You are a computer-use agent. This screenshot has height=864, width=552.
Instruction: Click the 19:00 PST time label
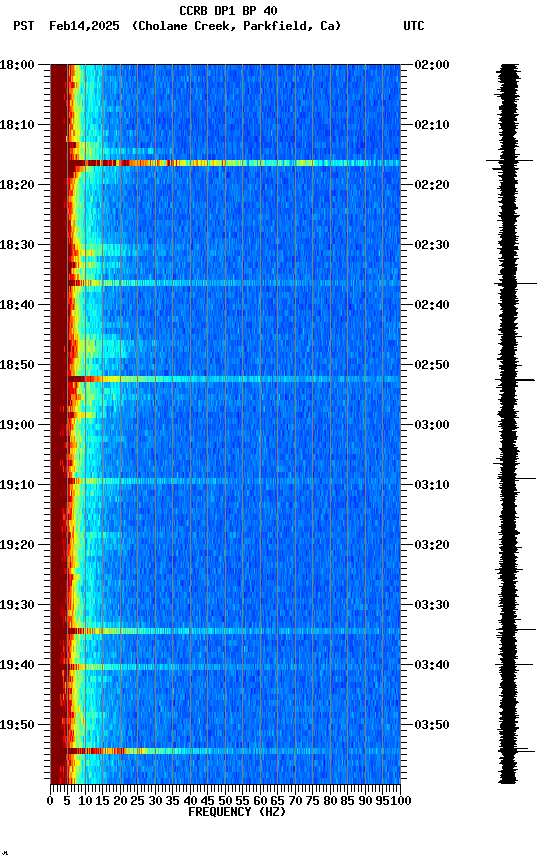click(17, 425)
